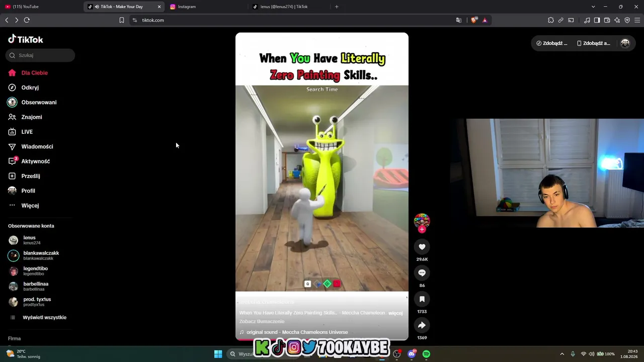Click the Szukaj search field
This screenshot has width=644, height=362.
pyautogui.click(x=40, y=55)
